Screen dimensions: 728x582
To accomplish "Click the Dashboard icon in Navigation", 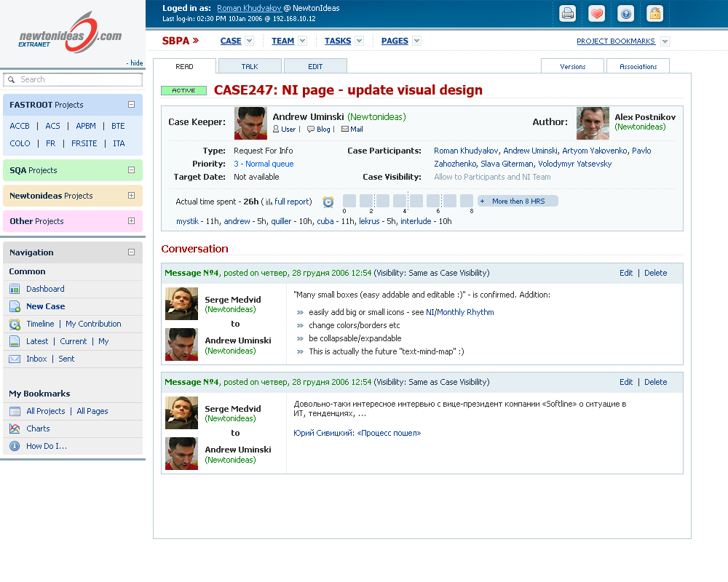I will 15,289.
